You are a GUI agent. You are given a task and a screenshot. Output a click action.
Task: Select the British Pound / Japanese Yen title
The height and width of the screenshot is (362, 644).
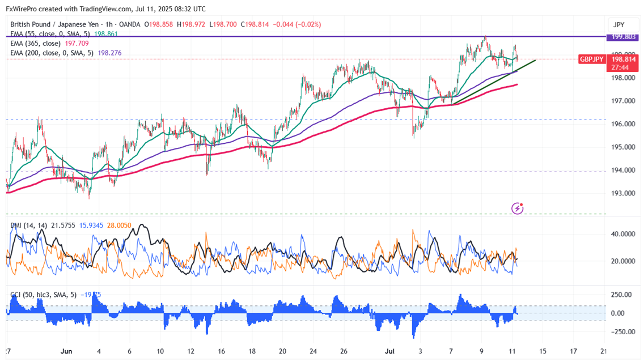point(54,24)
